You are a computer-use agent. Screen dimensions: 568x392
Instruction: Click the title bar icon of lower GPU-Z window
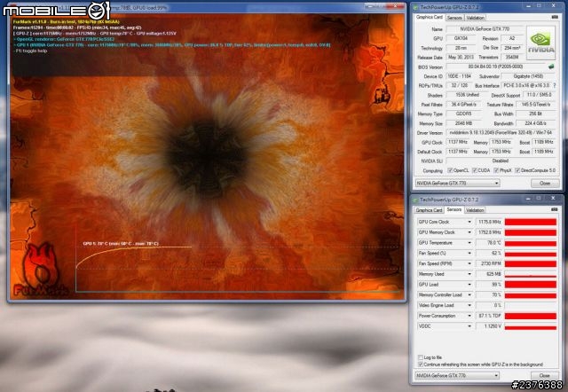415,200
